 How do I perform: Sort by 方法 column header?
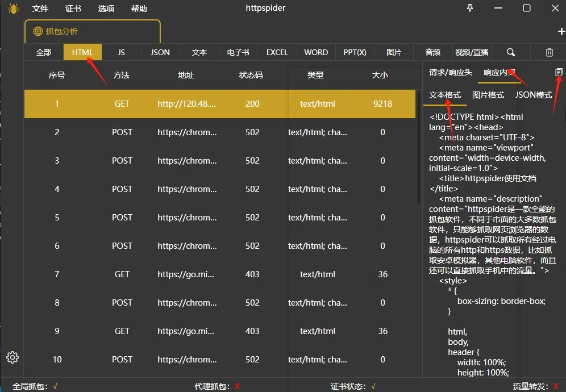click(x=121, y=75)
